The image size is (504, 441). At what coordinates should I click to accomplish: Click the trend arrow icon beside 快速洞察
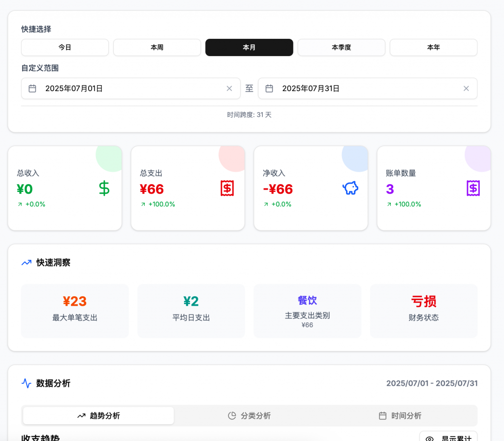coord(27,263)
